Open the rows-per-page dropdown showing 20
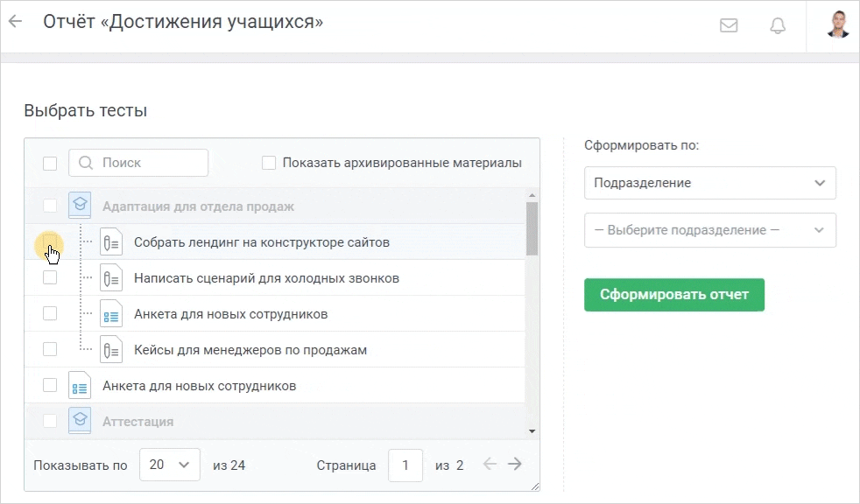 (x=170, y=465)
